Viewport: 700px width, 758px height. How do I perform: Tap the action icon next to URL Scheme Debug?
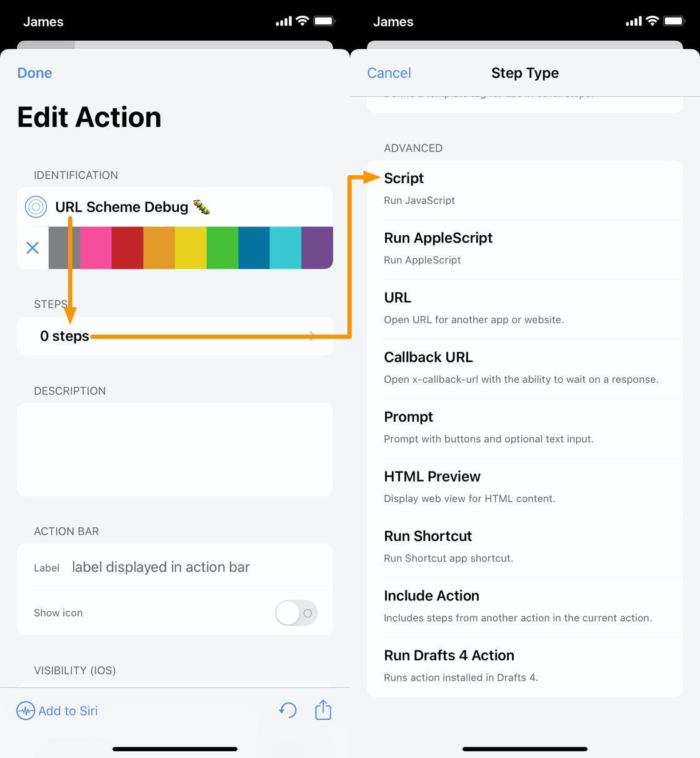click(x=36, y=206)
